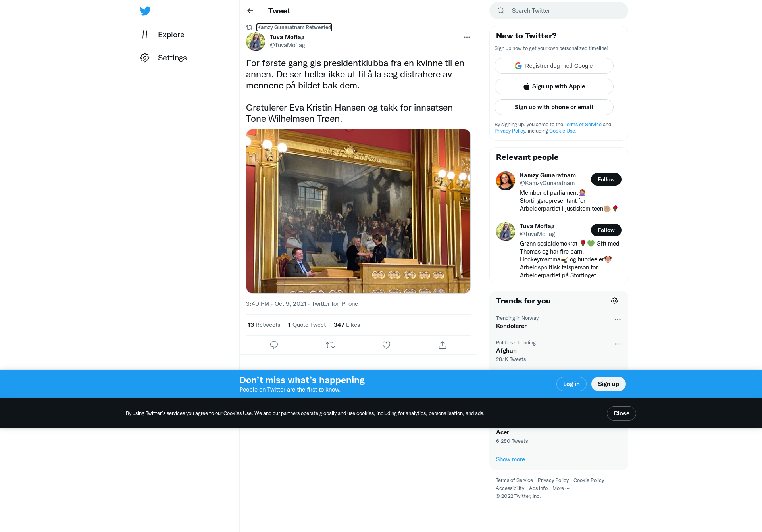
Task: Click the Twitter bird logo
Action: coord(145,11)
